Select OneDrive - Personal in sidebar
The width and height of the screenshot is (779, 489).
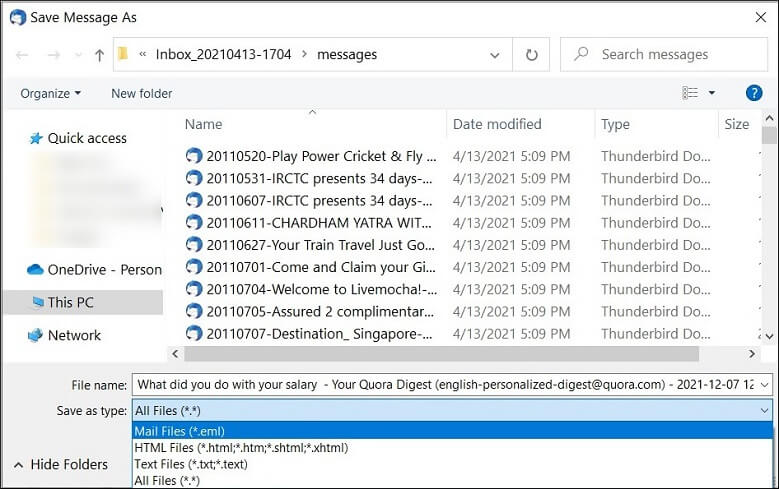tap(94, 269)
